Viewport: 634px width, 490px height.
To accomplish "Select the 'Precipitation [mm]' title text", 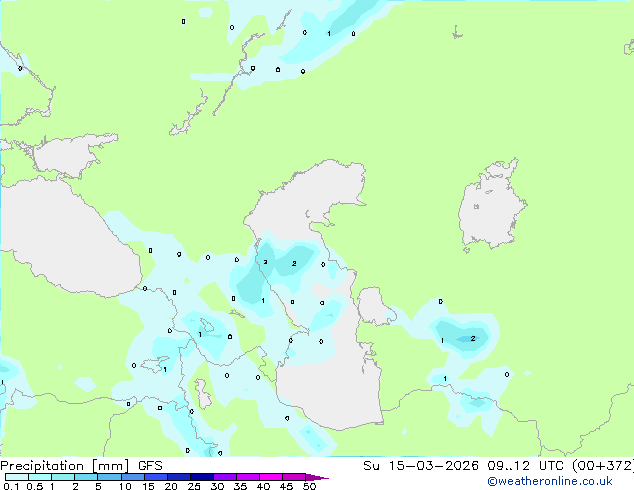I will (x=65, y=466).
